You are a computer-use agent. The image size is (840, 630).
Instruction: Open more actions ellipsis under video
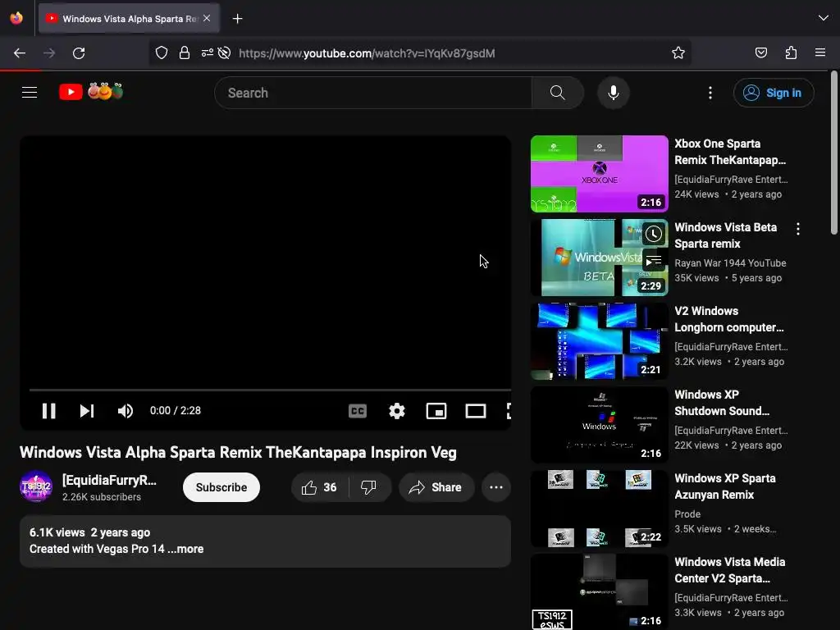tap(496, 487)
